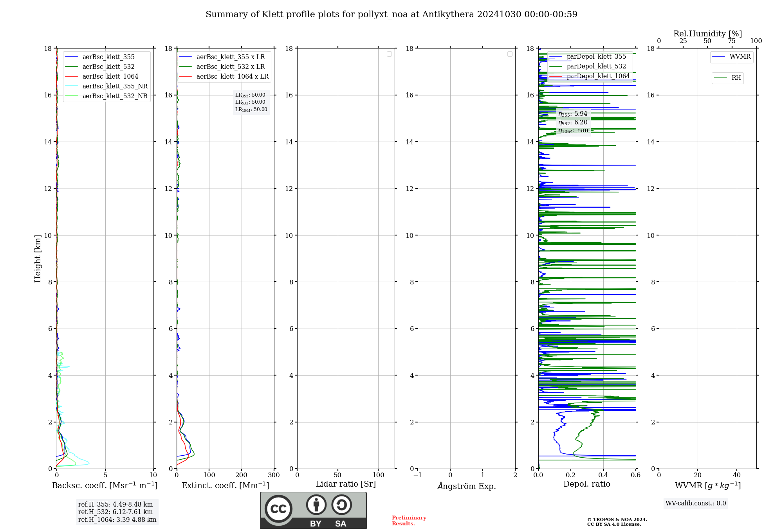This screenshot has width=783, height=532.
Task: Click the parDepol_klett_532 legend entry
Action: click(588, 66)
